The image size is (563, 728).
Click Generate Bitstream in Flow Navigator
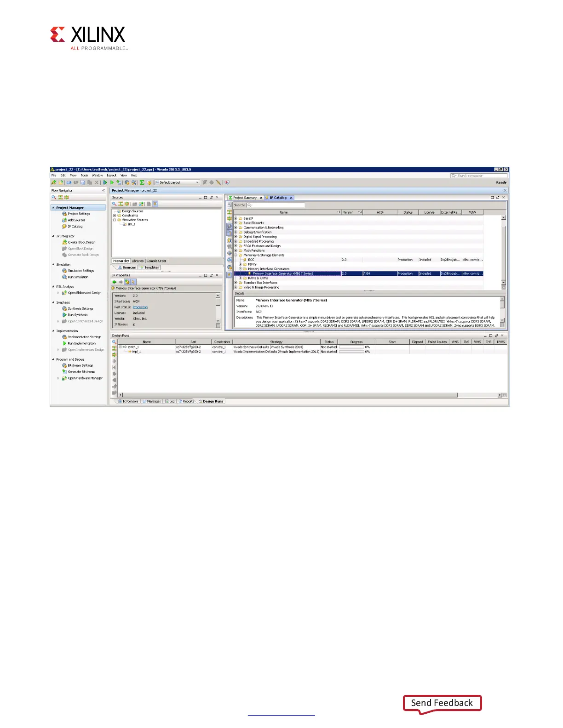tap(78, 372)
